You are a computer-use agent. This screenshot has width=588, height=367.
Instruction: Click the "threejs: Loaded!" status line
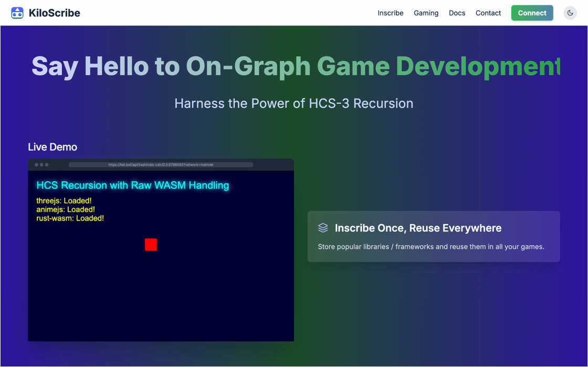[x=64, y=201]
